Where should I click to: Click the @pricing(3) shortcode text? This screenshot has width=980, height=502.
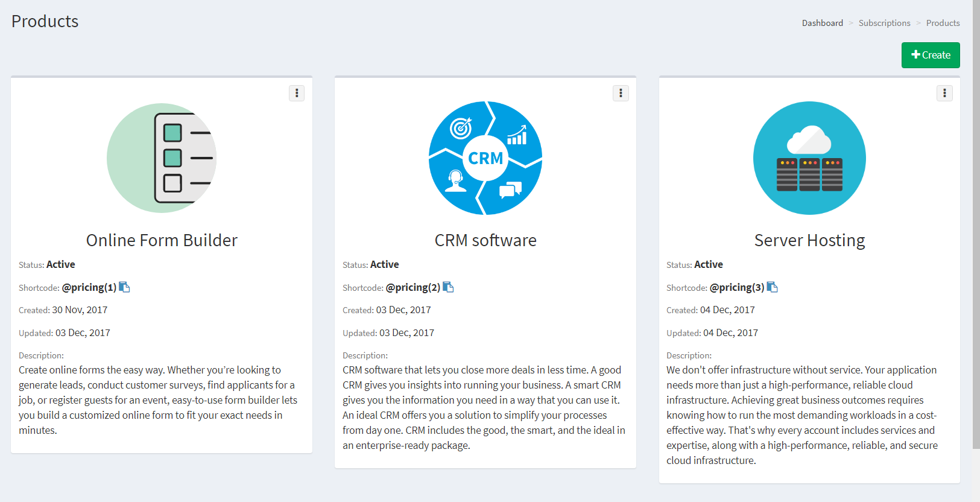click(x=737, y=287)
